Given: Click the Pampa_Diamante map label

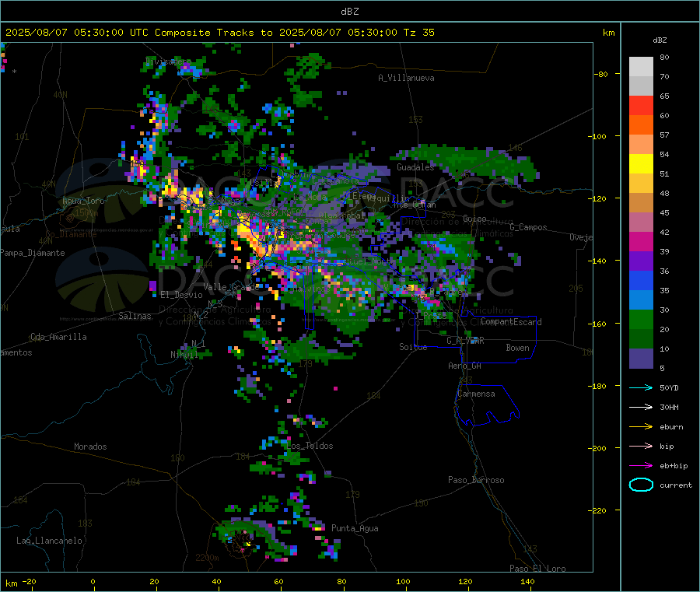Looking at the screenshot, I should coord(33,253).
